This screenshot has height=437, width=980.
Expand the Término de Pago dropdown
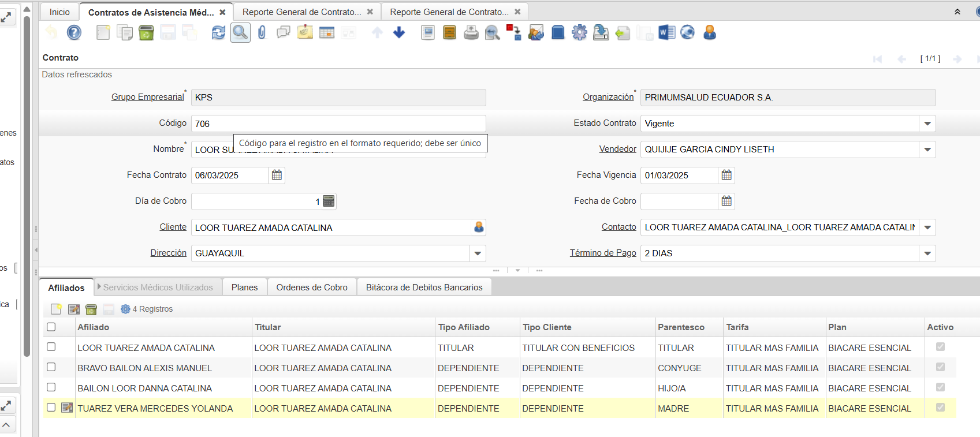[x=927, y=253]
